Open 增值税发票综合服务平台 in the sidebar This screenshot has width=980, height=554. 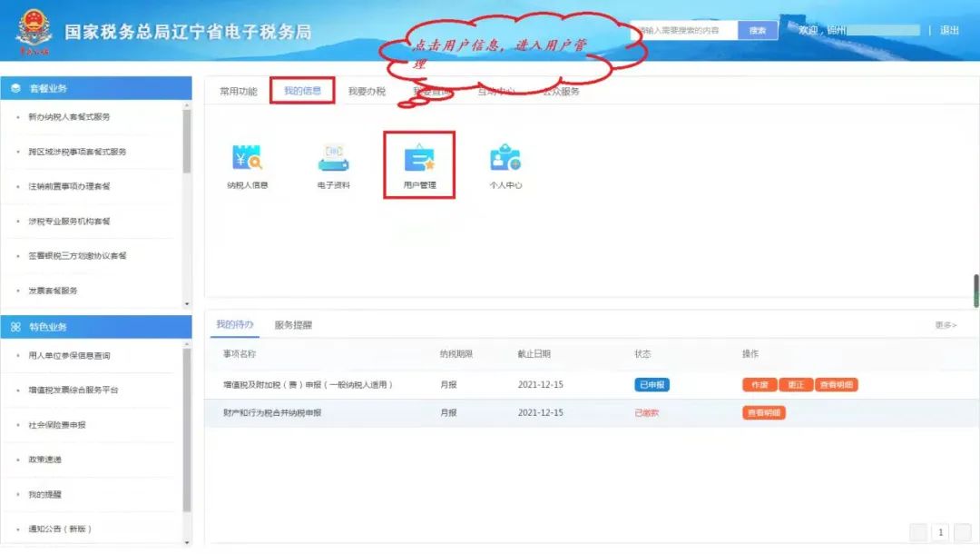point(73,391)
